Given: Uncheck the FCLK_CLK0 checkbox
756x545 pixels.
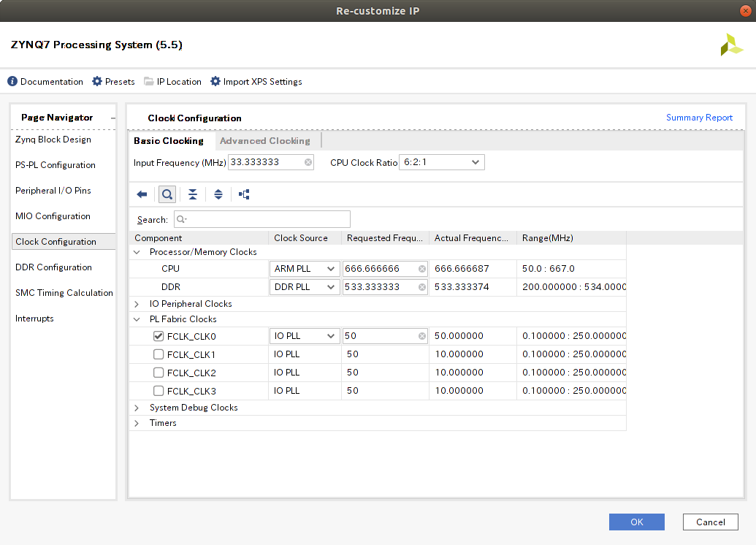Looking at the screenshot, I should click(159, 336).
